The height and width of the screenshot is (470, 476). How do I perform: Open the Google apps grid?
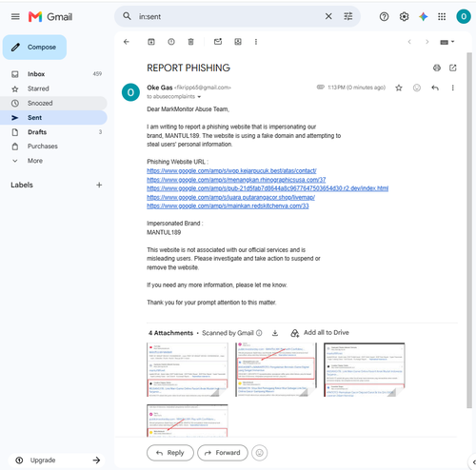coord(442,16)
